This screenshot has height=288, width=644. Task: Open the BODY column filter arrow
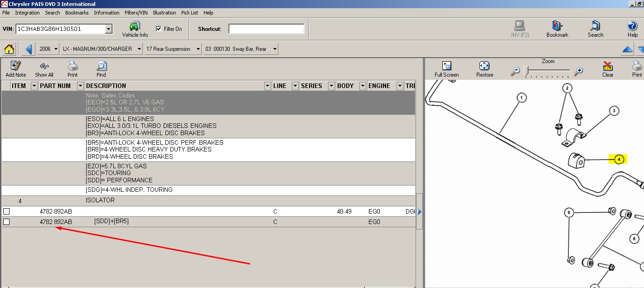[363, 86]
